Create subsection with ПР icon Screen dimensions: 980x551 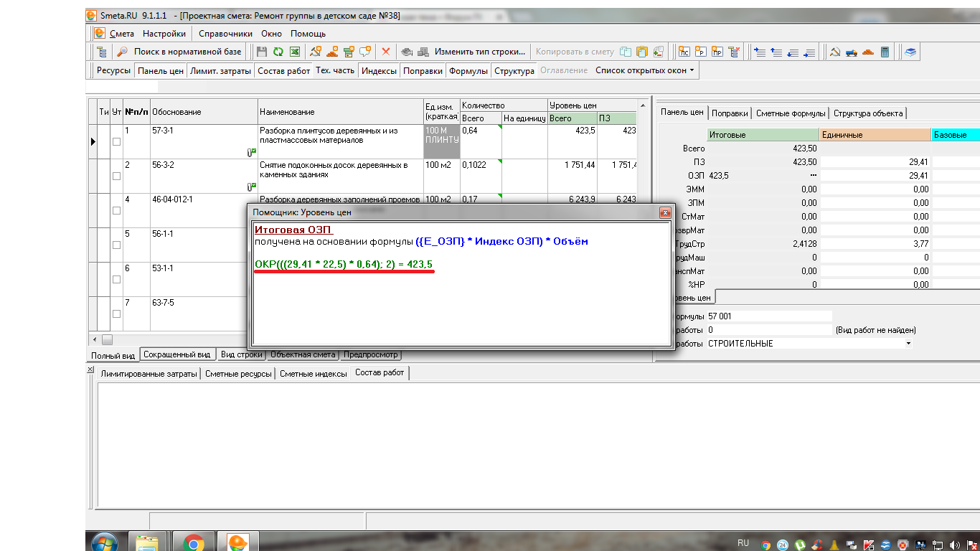point(717,52)
